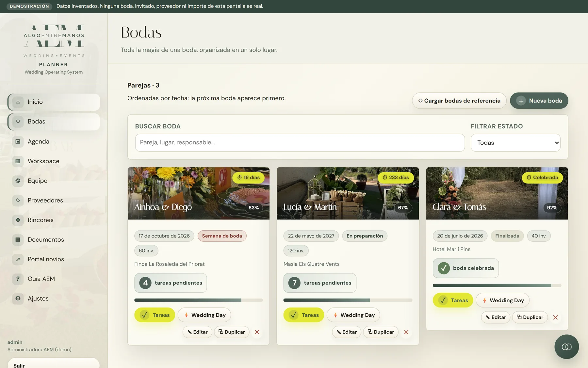Open Tareas for Ainhoa & Diego

(155, 315)
